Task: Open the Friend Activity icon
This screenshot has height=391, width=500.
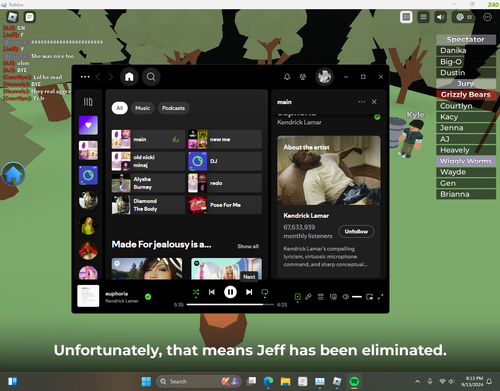Action: click(303, 77)
